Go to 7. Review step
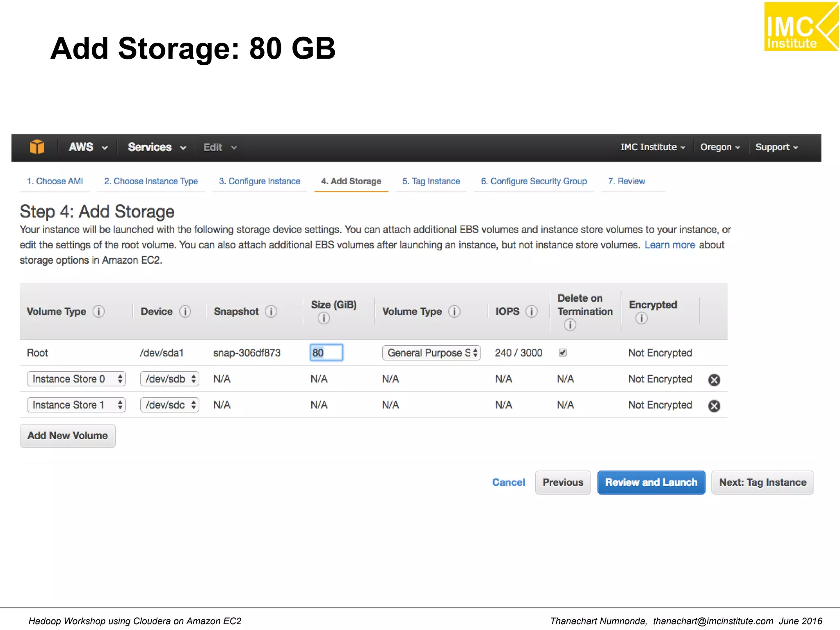The height and width of the screenshot is (630, 840). 626,181
